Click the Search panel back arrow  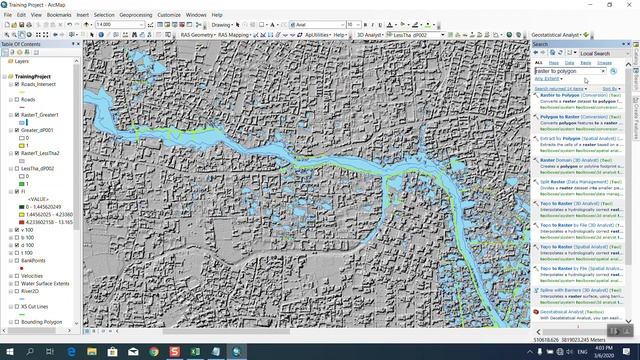tap(536, 53)
